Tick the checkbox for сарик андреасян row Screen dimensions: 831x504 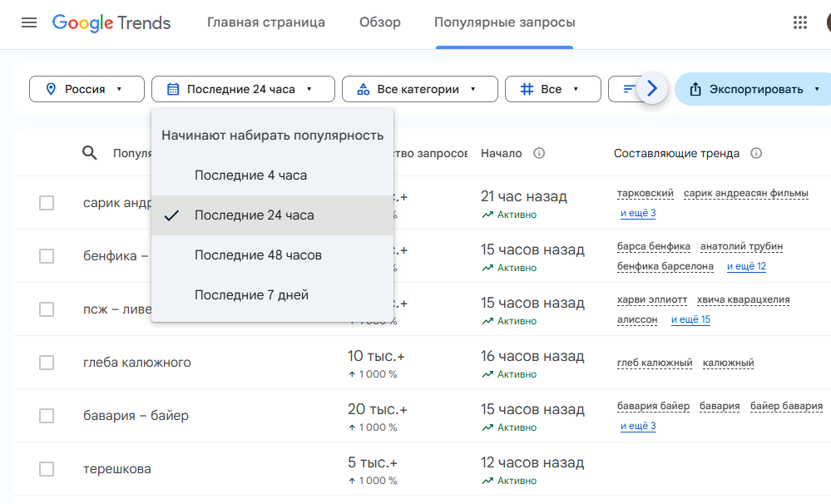(47, 203)
